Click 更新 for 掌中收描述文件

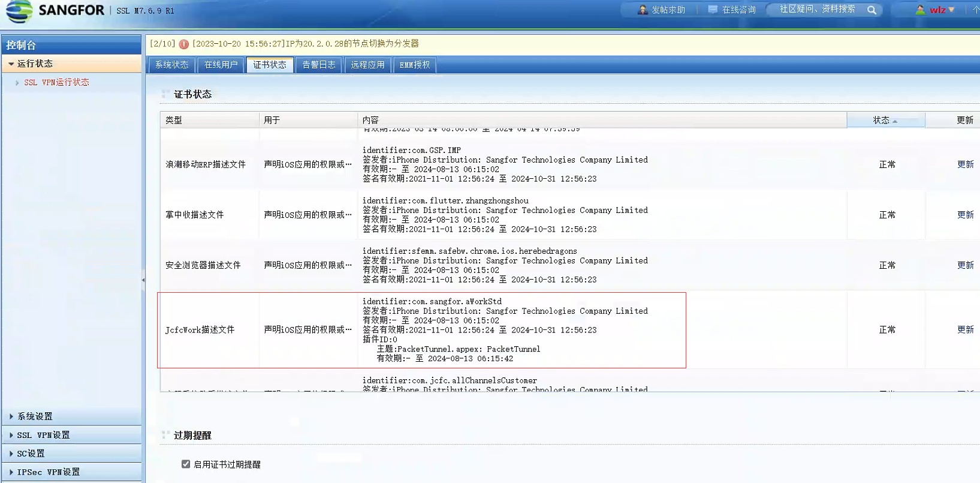[965, 215]
